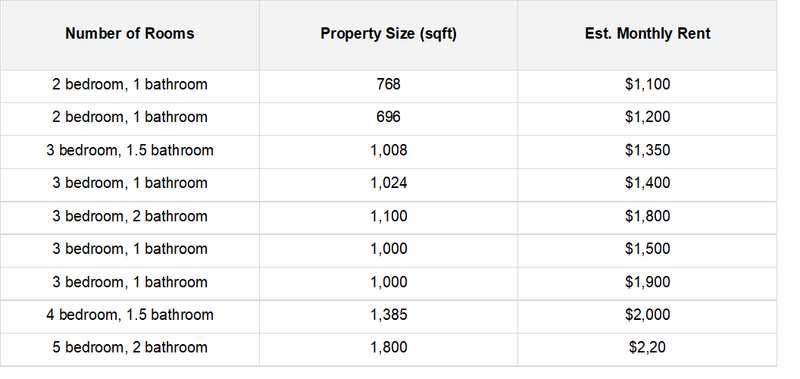Select the 3 bedroom, 1.5 bathroom cell

[x=130, y=150]
